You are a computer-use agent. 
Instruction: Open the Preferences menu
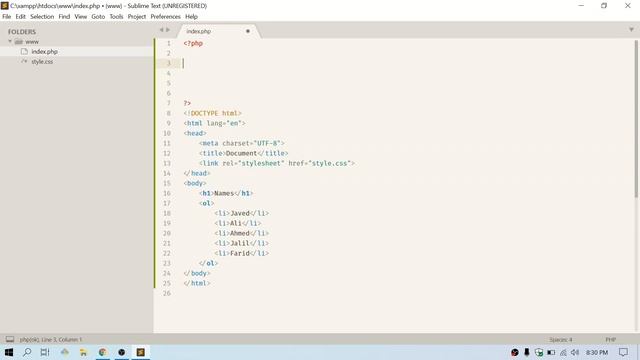[x=165, y=17]
